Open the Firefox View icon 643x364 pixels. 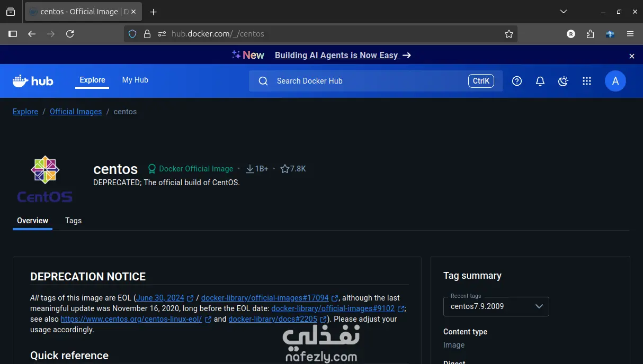11,12
